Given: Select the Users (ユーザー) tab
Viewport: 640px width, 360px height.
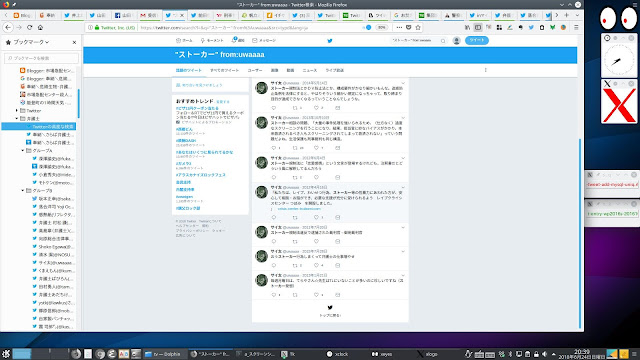Looking at the screenshot, I should tap(255, 70).
